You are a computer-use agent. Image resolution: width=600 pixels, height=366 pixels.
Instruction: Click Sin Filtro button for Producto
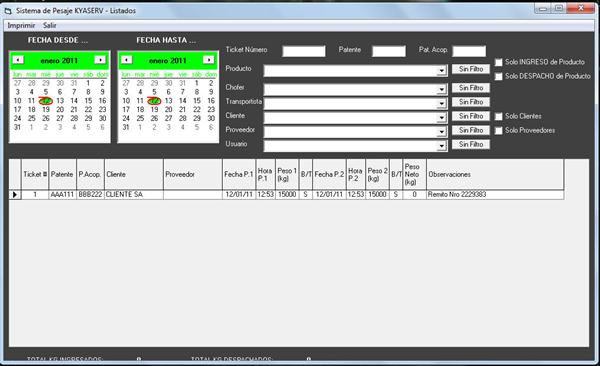click(x=471, y=69)
